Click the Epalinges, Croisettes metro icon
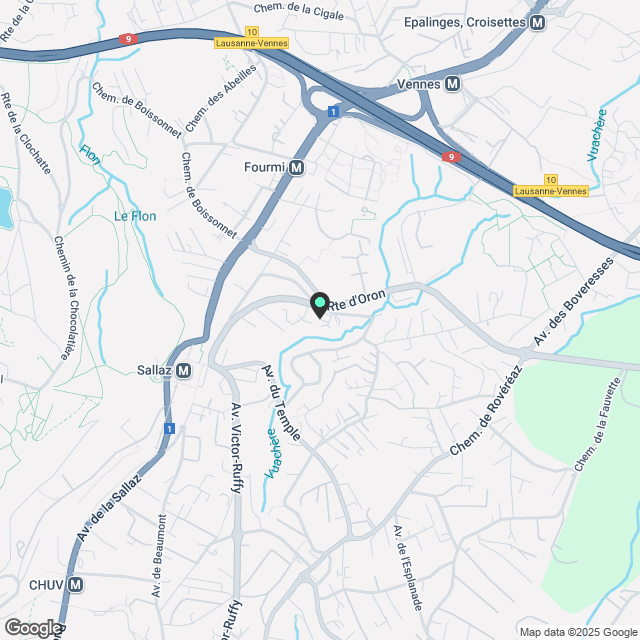Image resolution: width=640 pixels, height=640 pixels. (538, 22)
